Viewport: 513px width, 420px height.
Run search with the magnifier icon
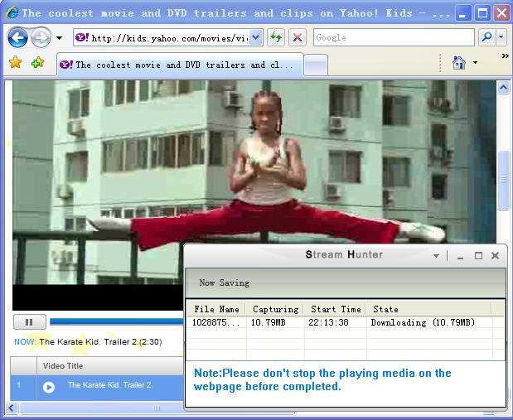[486, 37]
